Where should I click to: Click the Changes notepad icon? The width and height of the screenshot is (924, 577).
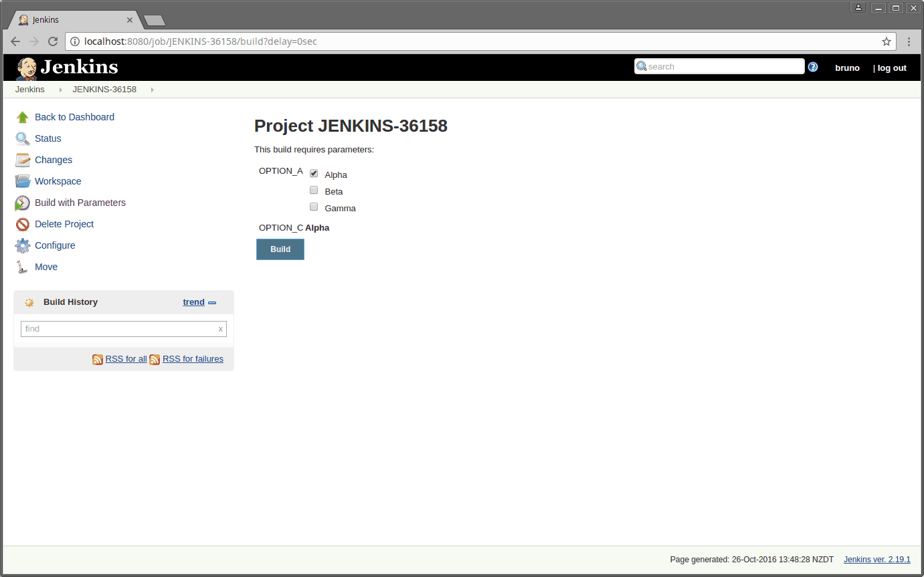tap(22, 160)
